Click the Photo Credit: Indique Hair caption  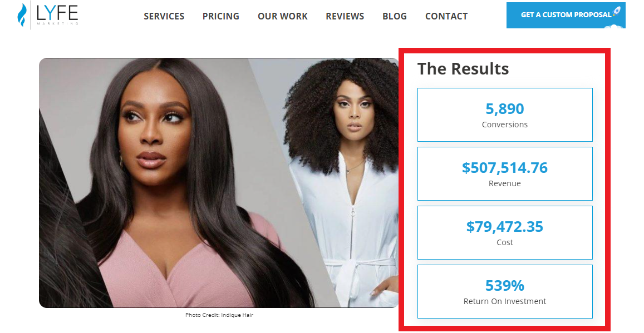[219, 315]
